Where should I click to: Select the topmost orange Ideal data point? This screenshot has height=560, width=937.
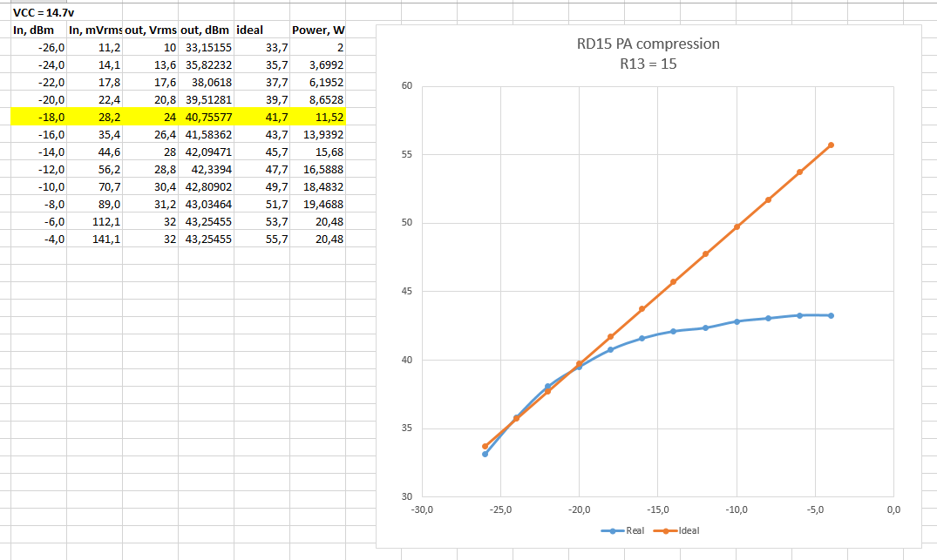click(831, 145)
